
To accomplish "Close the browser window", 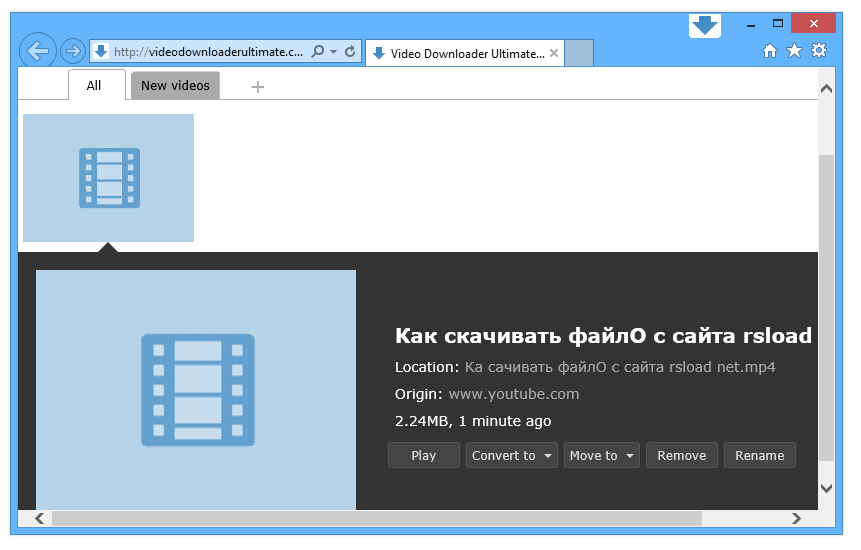I will (813, 24).
